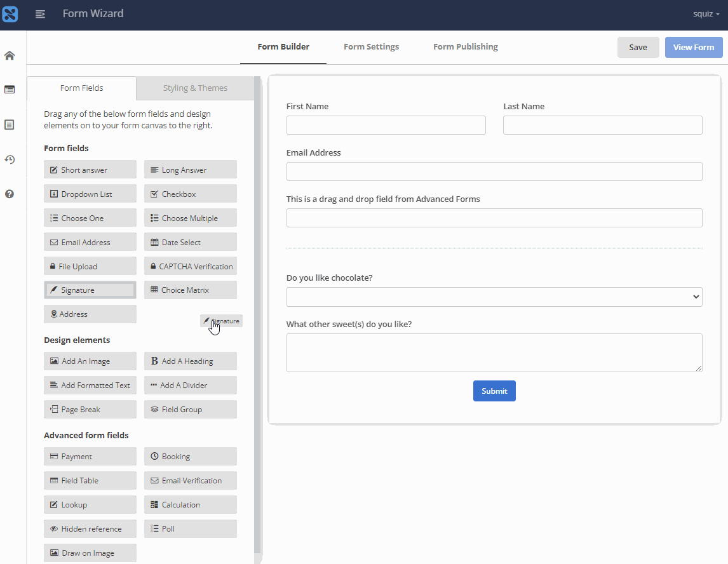This screenshot has height=564, width=728.
Task: Select the Poll advanced field
Action: 191,528
